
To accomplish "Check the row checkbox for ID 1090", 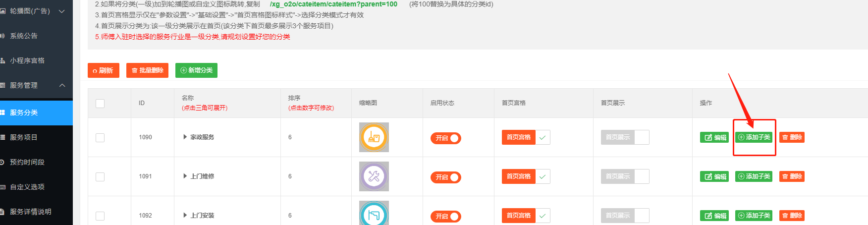I will pos(100,137).
